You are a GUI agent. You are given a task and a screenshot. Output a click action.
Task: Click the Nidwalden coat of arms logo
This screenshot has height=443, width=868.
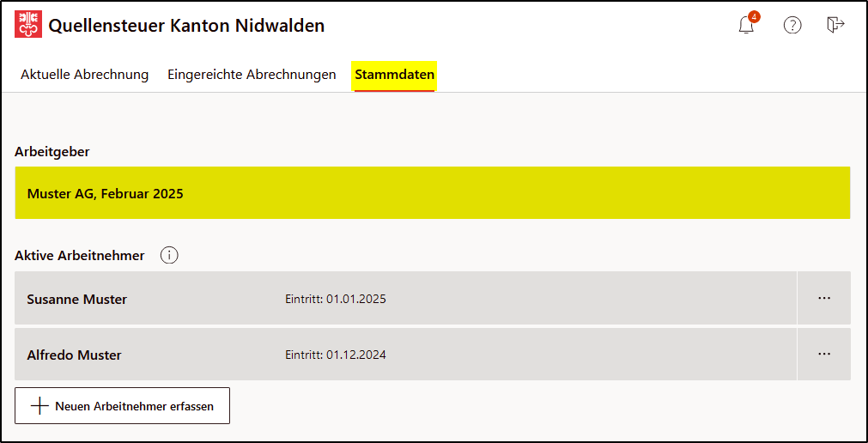(x=28, y=25)
